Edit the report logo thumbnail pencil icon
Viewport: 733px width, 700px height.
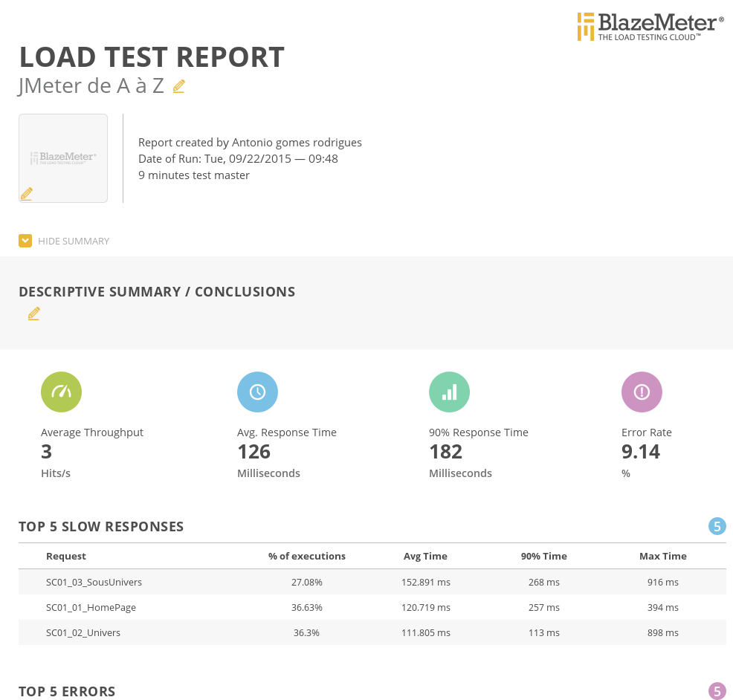click(x=27, y=194)
